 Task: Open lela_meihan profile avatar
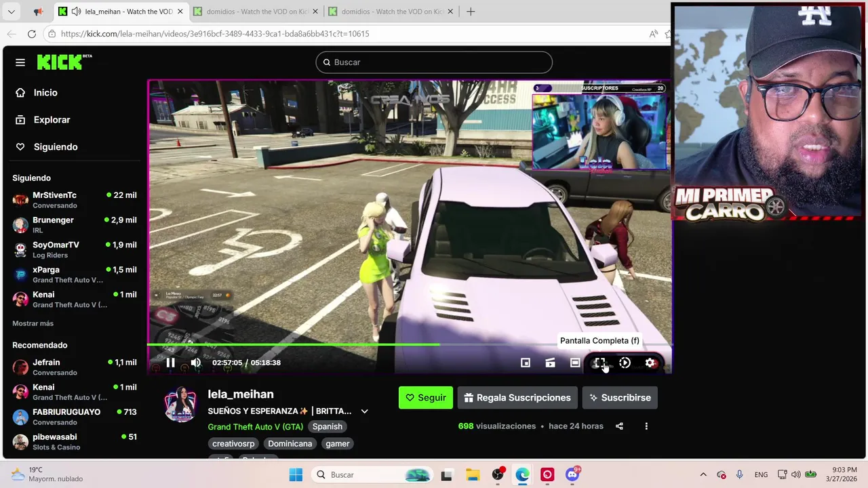tap(180, 405)
